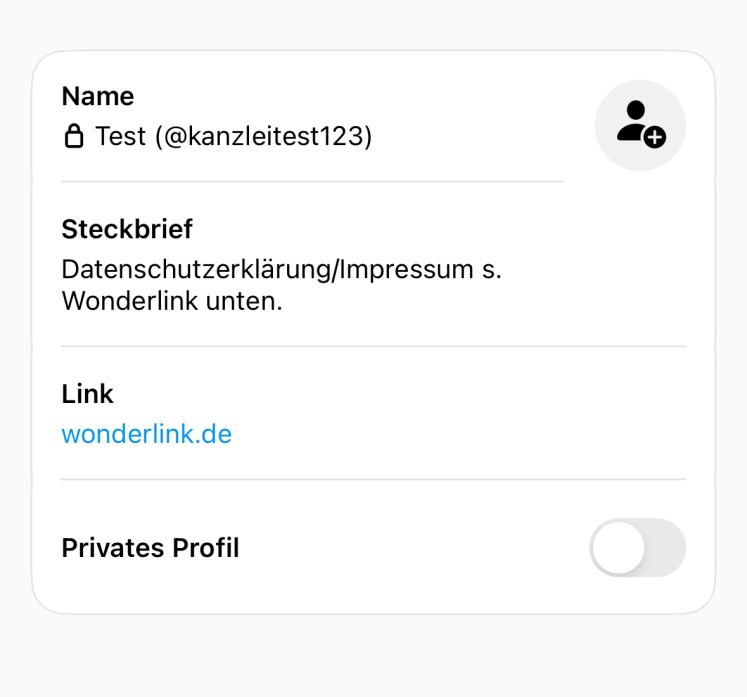
Task: Click the Privates Profil label
Action: pyautogui.click(x=150, y=548)
